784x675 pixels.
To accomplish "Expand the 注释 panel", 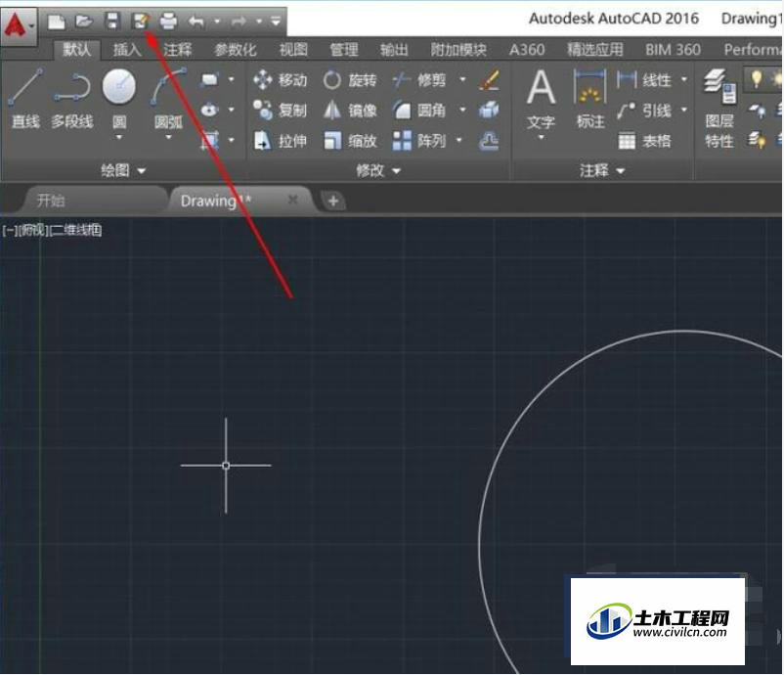I will pos(602,170).
